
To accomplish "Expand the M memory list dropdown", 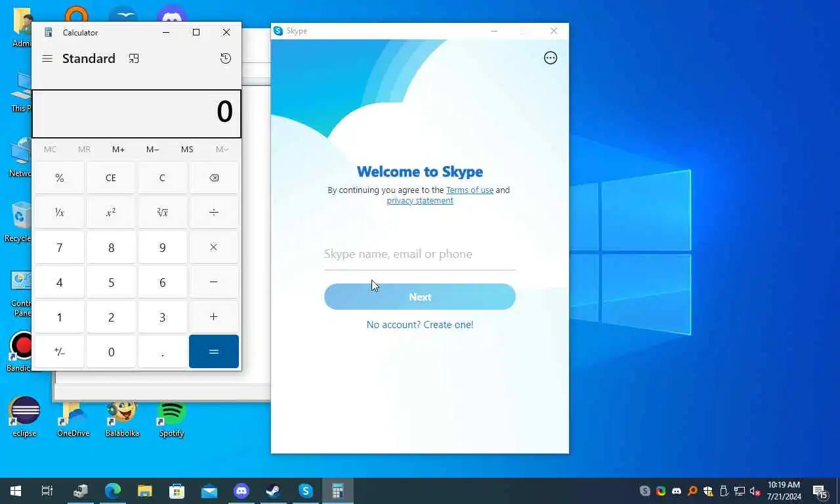I will pyautogui.click(x=222, y=150).
